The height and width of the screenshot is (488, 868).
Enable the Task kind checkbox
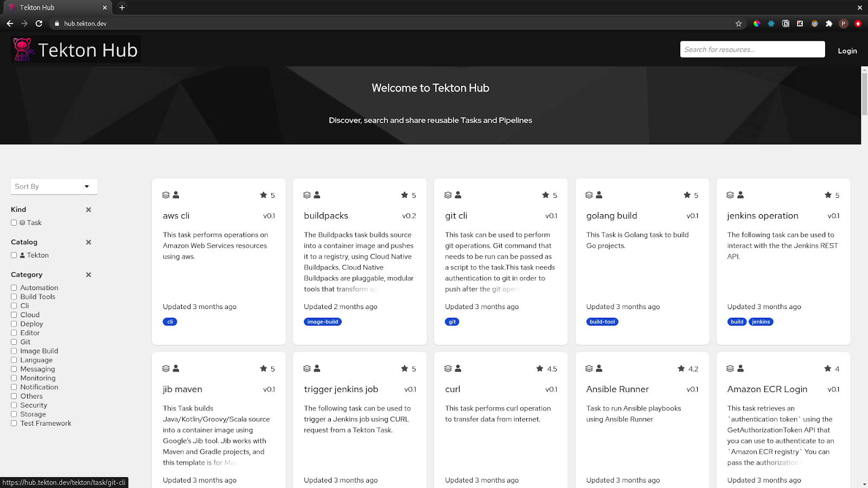pos(14,222)
